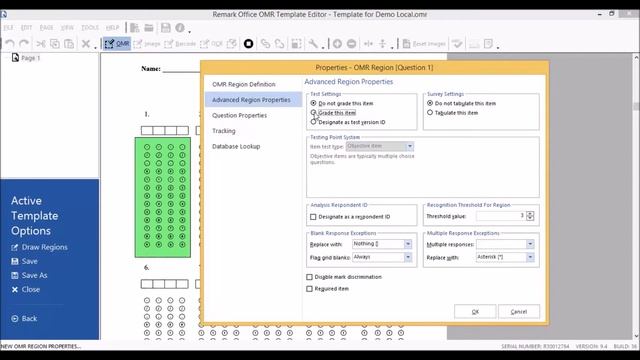This screenshot has width=640, height=360.
Task: Paste a region from the clipboard
Action: [x=69, y=44]
